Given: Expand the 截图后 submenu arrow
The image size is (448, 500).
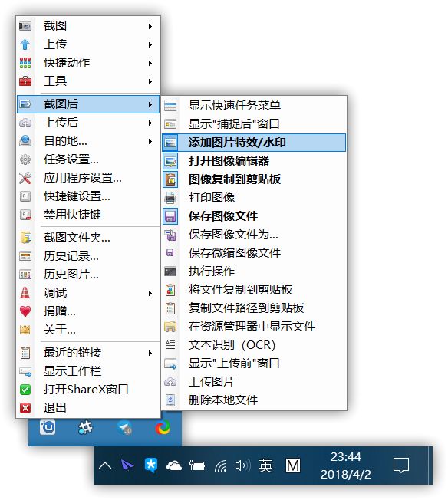Looking at the screenshot, I should (150, 104).
